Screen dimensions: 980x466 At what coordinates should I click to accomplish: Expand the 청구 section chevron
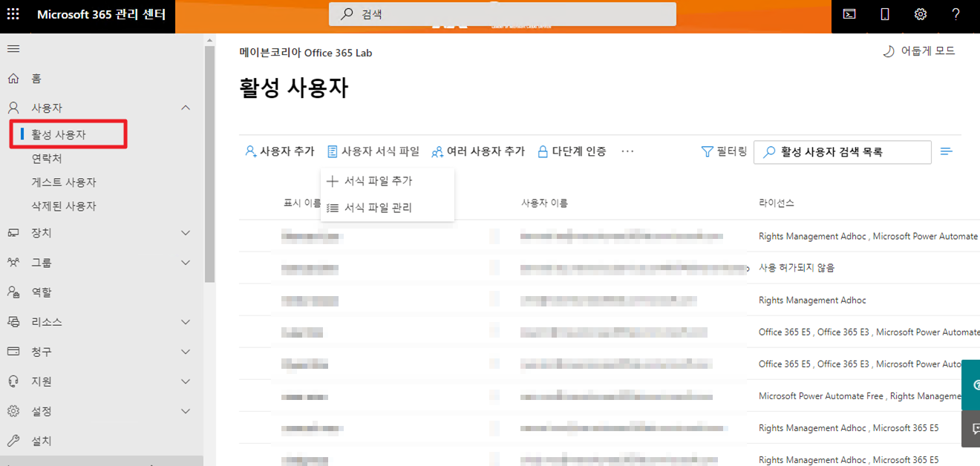pyautogui.click(x=186, y=352)
